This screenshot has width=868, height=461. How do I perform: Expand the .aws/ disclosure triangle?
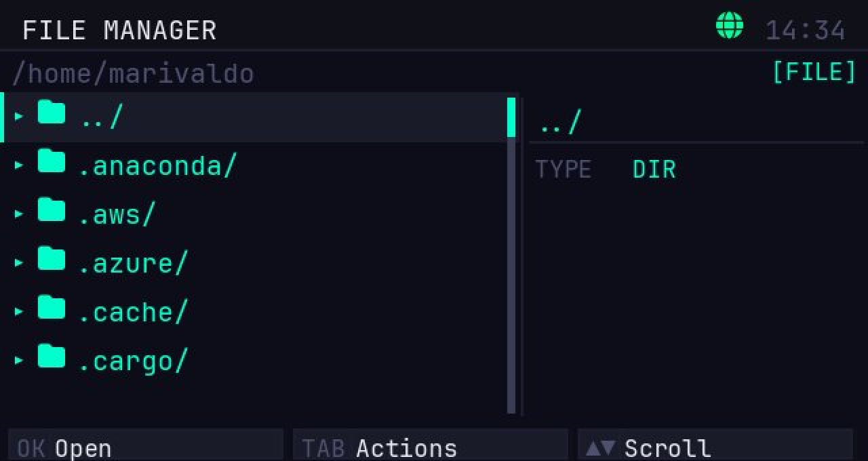point(19,214)
